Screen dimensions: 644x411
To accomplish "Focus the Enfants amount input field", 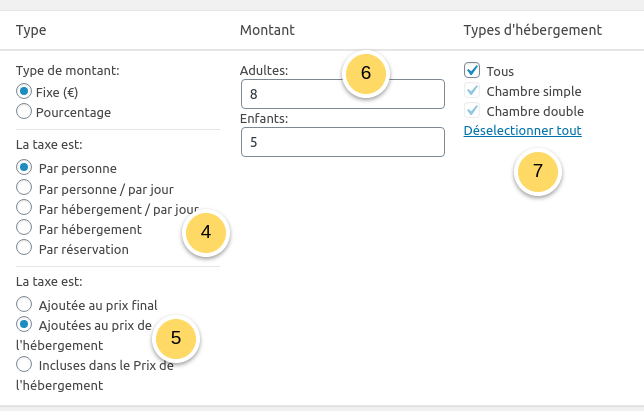I will tap(342, 142).
